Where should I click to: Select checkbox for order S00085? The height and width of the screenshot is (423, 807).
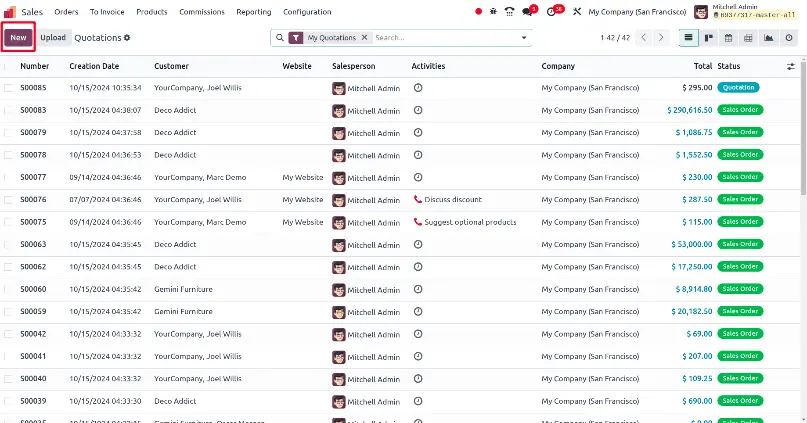(8, 88)
